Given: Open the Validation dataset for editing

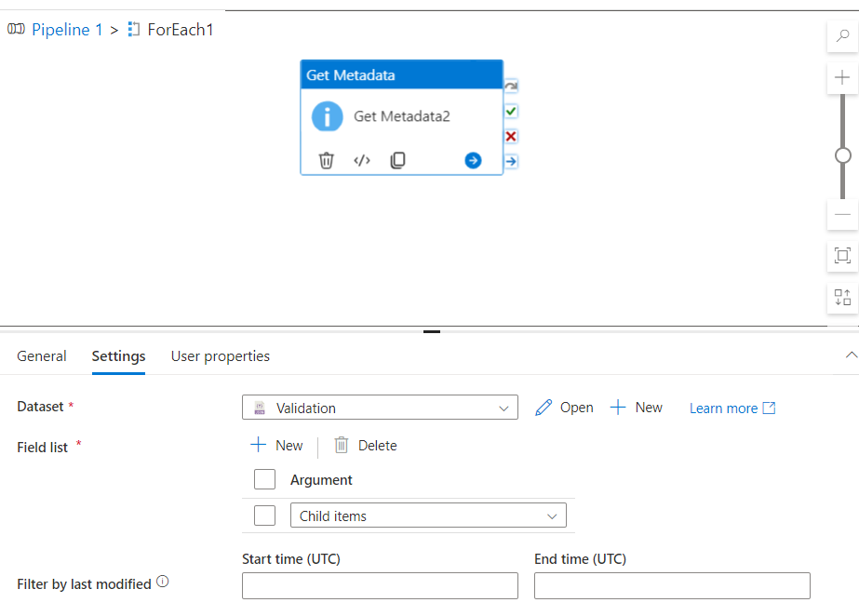Looking at the screenshot, I should click(x=564, y=408).
